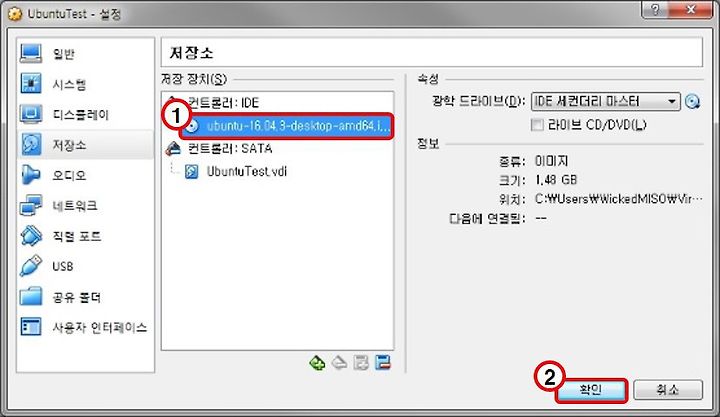
Task: Click the help question mark button
Action: tap(655, 9)
